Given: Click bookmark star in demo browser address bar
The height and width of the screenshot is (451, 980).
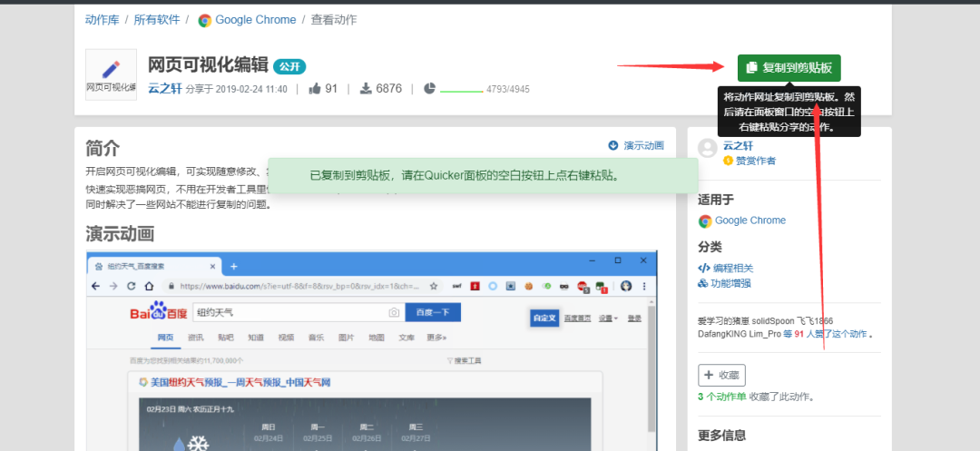Looking at the screenshot, I should [x=433, y=286].
